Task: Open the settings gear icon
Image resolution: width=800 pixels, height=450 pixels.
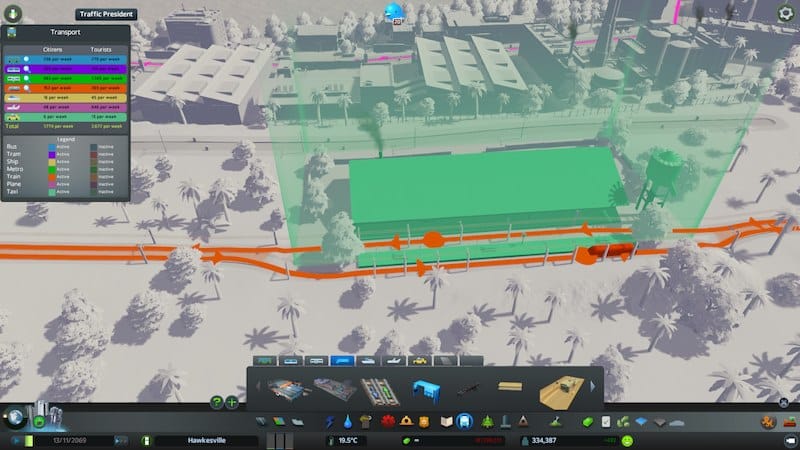Action: pos(786,13)
